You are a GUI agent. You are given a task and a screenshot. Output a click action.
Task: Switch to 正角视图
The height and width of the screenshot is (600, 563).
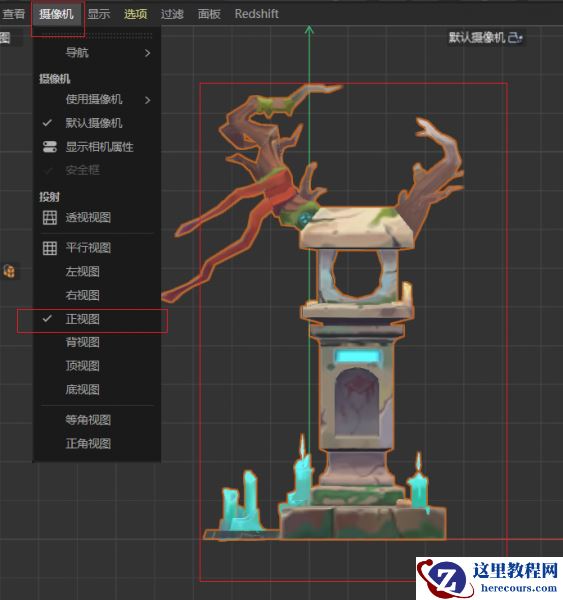(x=97, y=443)
